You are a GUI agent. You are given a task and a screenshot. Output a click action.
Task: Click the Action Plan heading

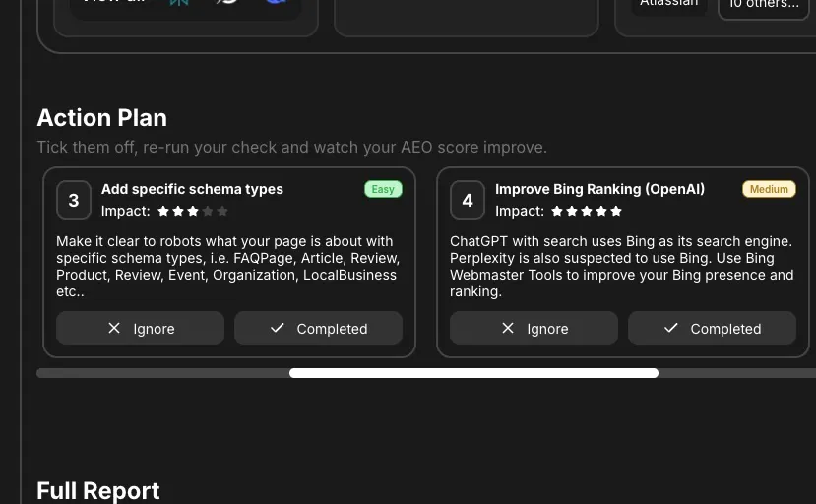tap(102, 118)
